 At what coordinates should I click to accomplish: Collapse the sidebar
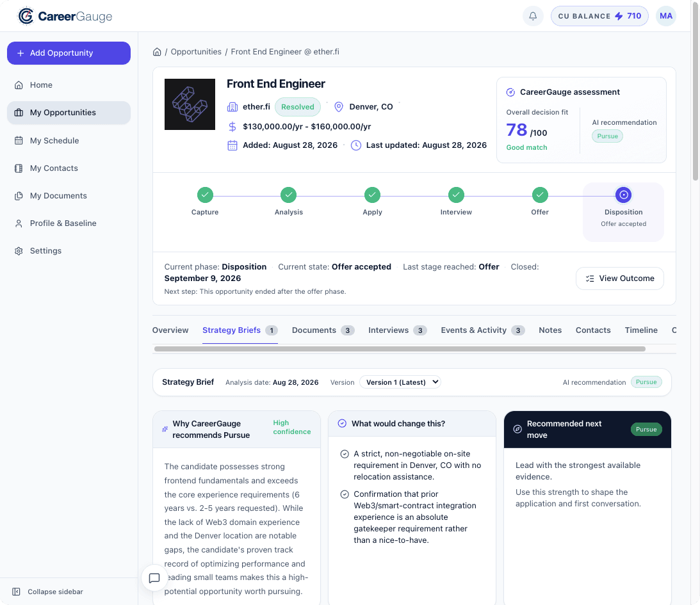click(x=48, y=592)
